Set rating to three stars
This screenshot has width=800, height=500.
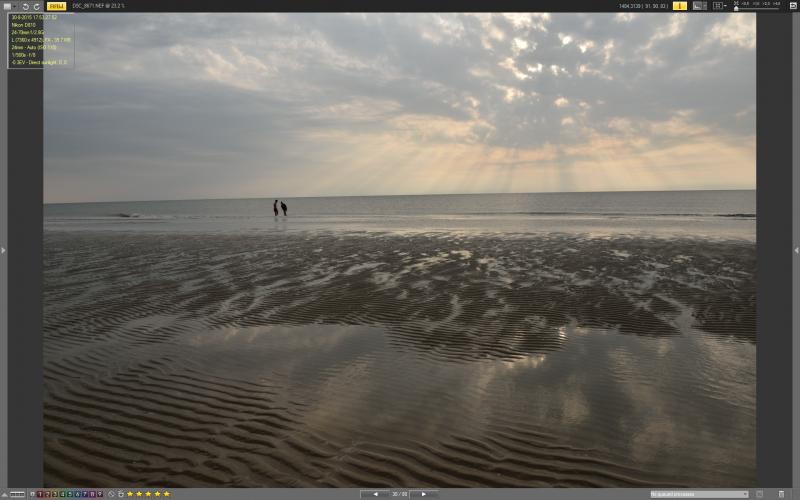(148, 494)
